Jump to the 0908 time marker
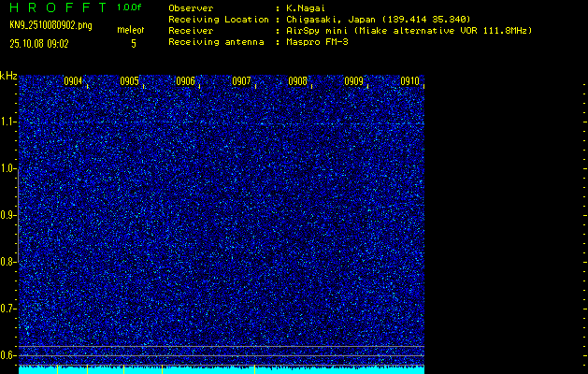The width and height of the screenshot is (588, 374). (297, 81)
